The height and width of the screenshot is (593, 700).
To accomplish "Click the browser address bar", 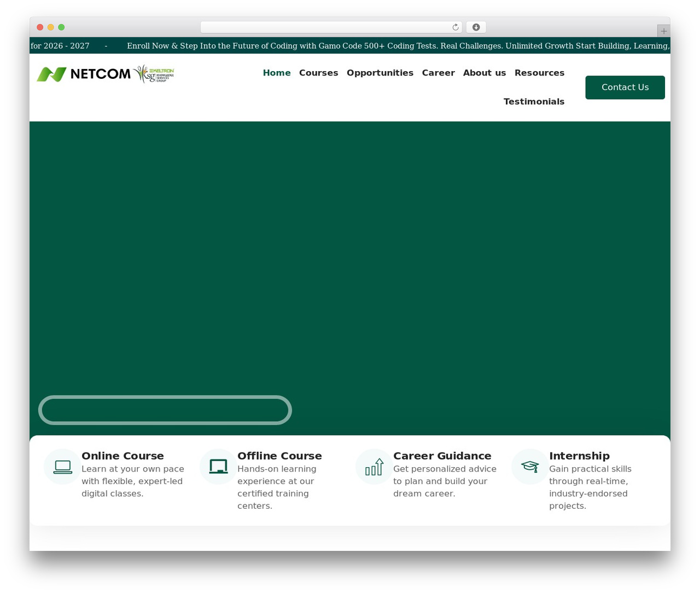I will point(331,27).
